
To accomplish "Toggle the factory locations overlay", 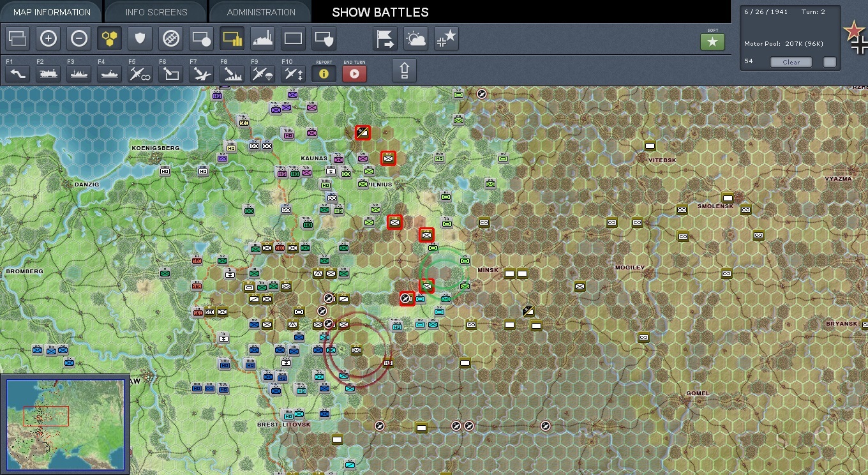I will coord(262,39).
